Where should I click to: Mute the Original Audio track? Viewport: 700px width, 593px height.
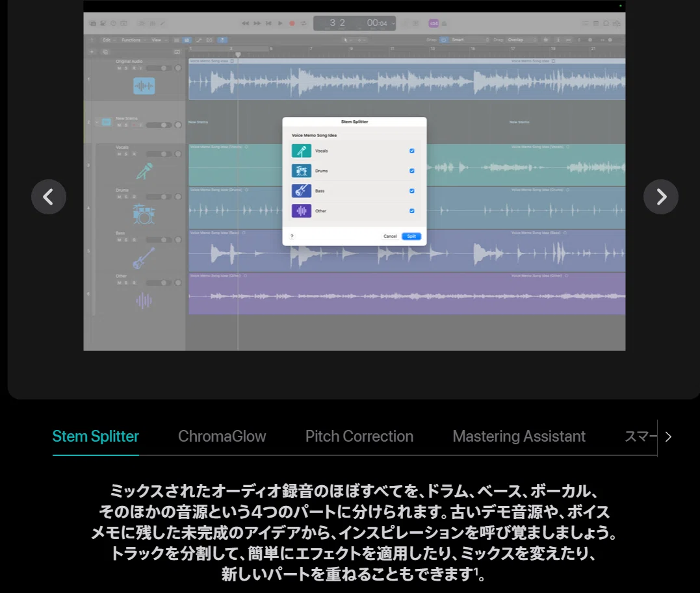[119, 68]
